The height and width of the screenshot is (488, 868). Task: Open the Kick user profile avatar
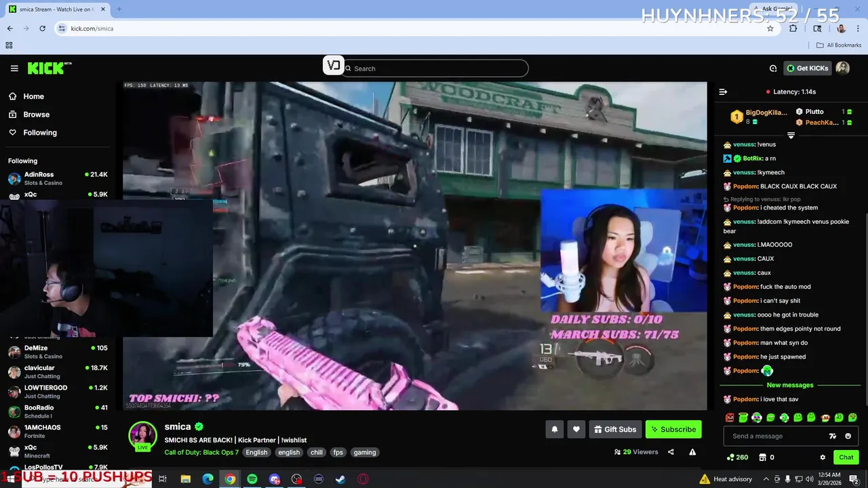point(843,68)
